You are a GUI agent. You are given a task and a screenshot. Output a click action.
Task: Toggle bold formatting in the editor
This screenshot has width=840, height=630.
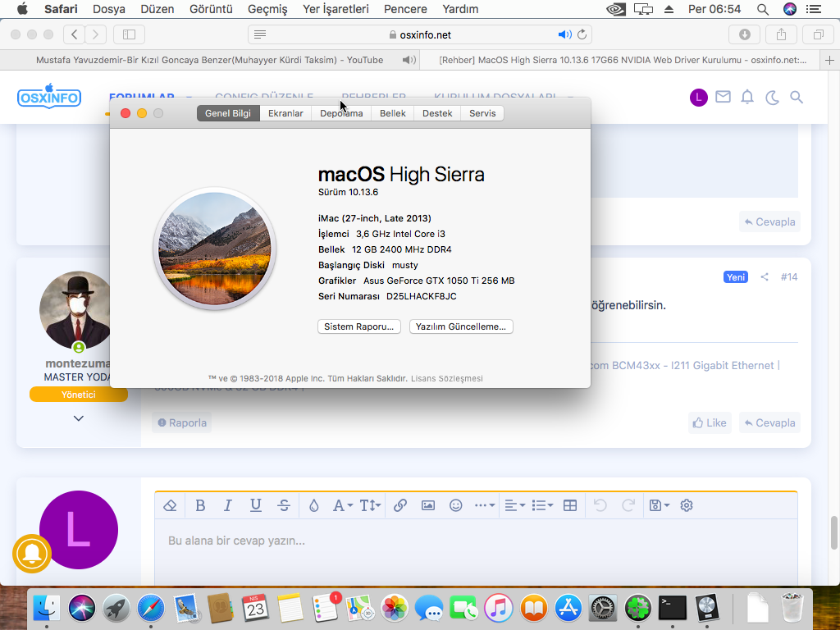click(200, 505)
